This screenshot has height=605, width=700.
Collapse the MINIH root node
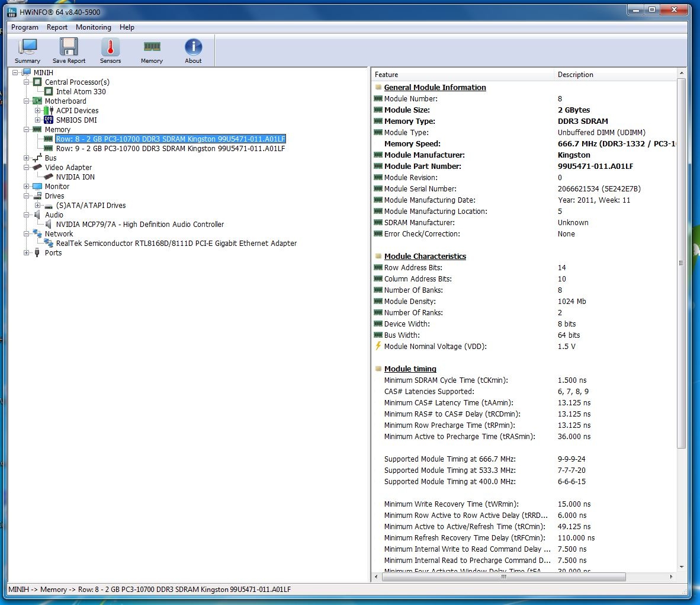tap(15, 72)
